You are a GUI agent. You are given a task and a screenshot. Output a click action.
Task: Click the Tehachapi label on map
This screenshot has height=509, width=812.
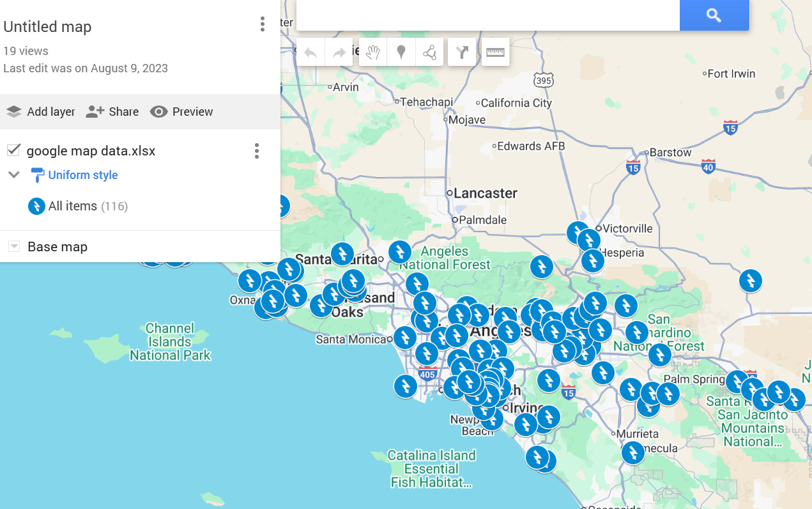(427, 102)
